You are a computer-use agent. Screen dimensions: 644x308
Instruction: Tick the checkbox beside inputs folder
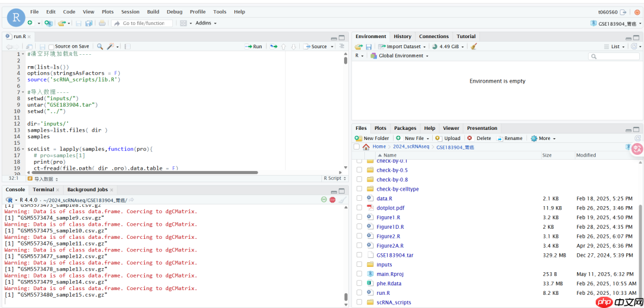pyautogui.click(x=360, y=264)
